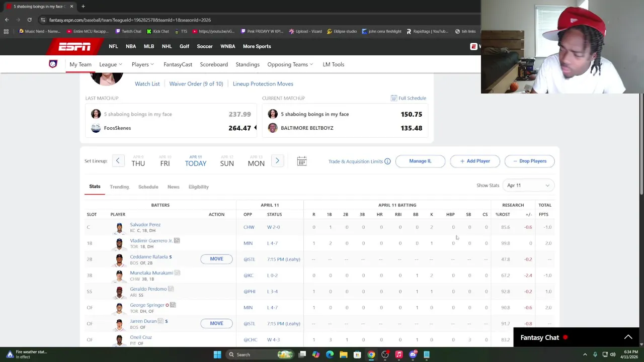This screenshot has width=644, height=362.
Task: Show hidden system tray icons
Action: pos(585,354)
